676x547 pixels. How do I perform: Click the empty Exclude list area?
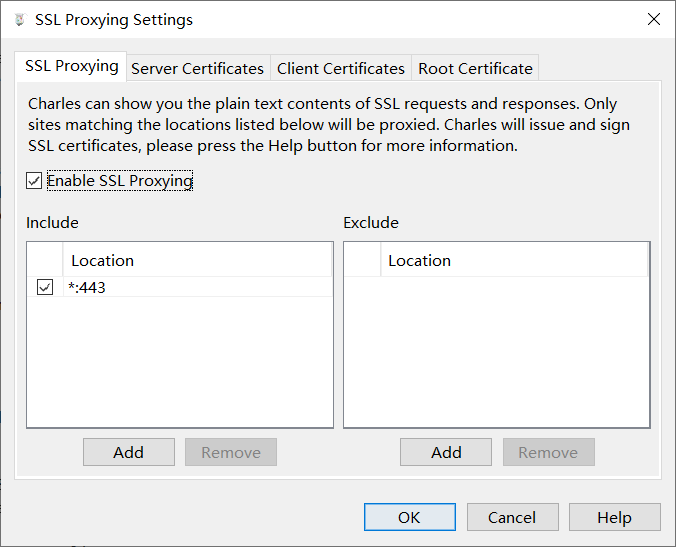click(496, 360)
